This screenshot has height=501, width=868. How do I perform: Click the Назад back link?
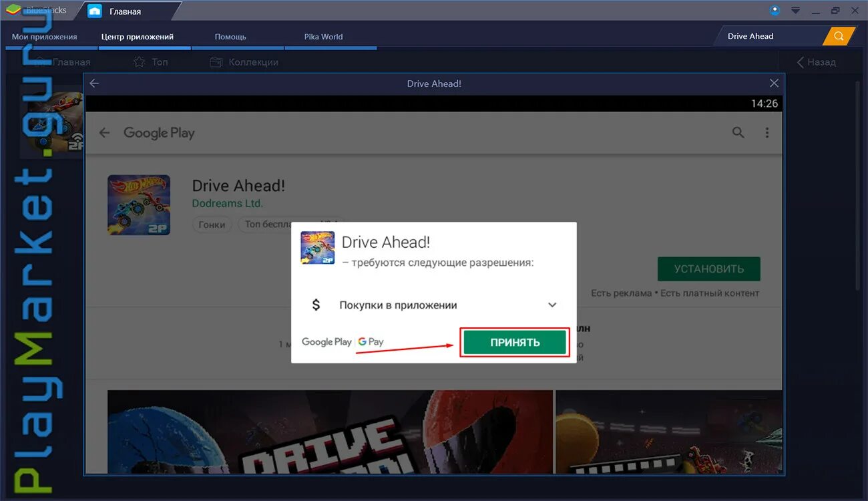coord(816,62)
